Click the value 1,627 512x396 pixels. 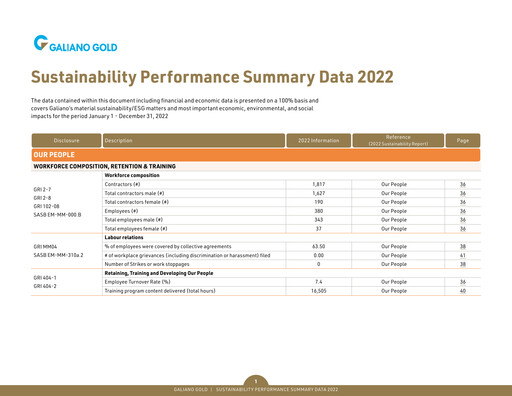[319, 193]
